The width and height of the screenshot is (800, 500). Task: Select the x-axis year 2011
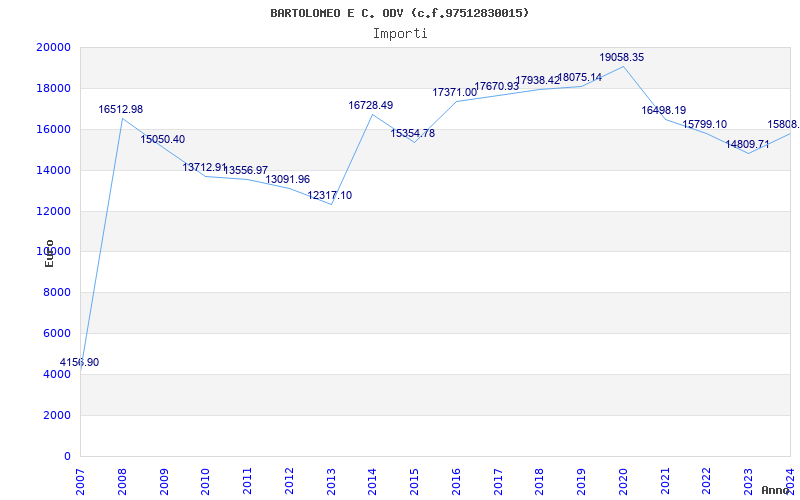(x=247, y=482)
